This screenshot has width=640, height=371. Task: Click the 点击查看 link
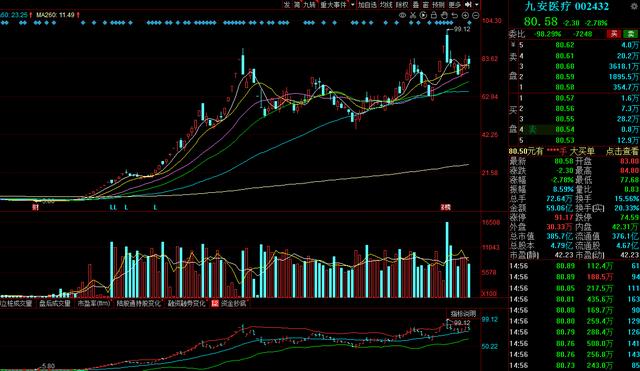pyautogui.click(x=622, y=151)
